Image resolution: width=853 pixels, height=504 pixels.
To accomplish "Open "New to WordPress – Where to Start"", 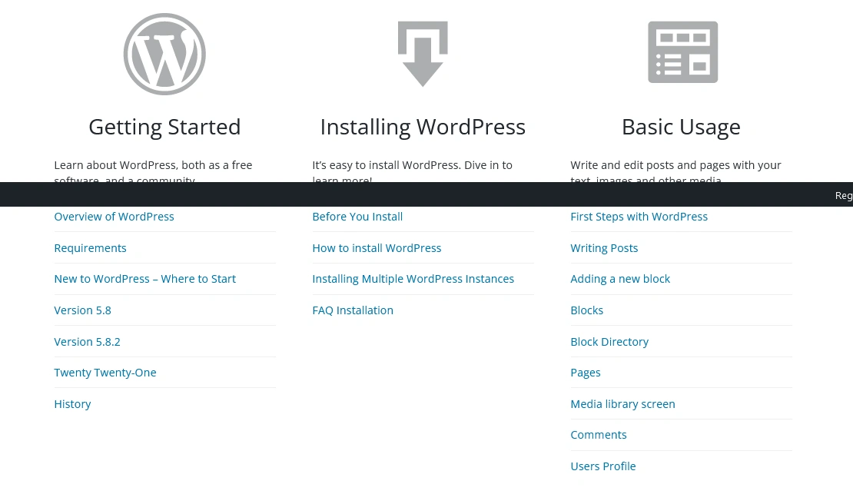I will tap(144, 278).
